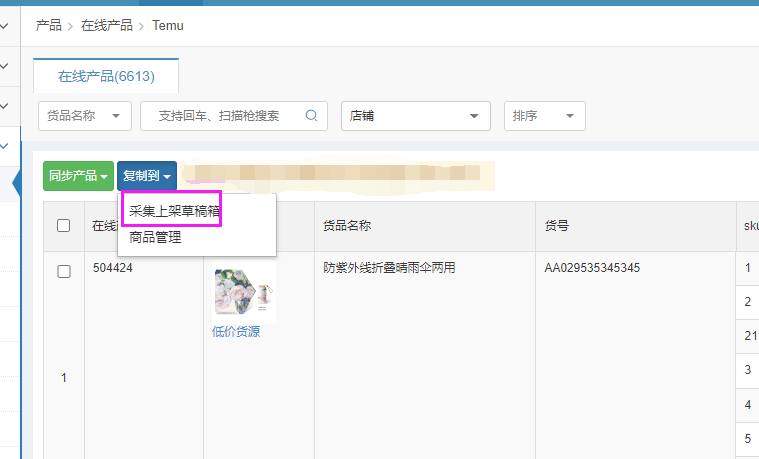Open the 排序 sort dropdown
The image size is (759, 459).
click(x=544, y=116)
